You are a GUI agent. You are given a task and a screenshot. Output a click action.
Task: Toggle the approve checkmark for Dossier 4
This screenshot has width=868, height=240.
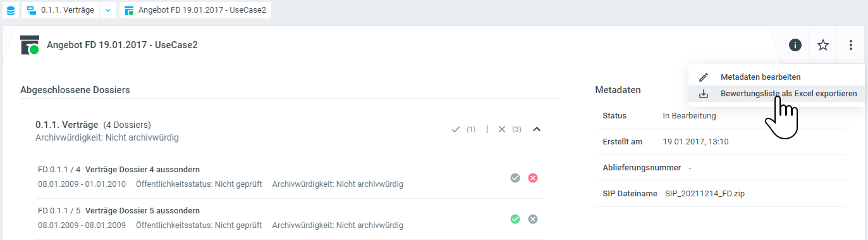515,178
